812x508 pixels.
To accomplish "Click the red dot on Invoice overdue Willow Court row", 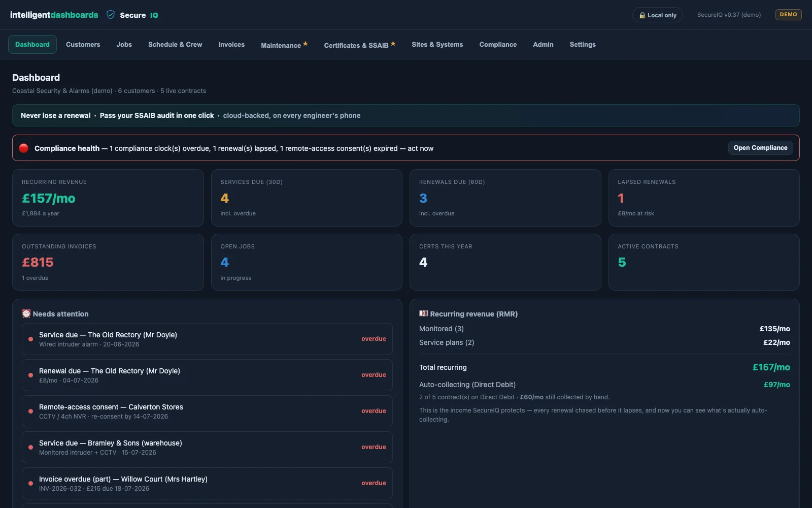I will click(x=30, y=483).
